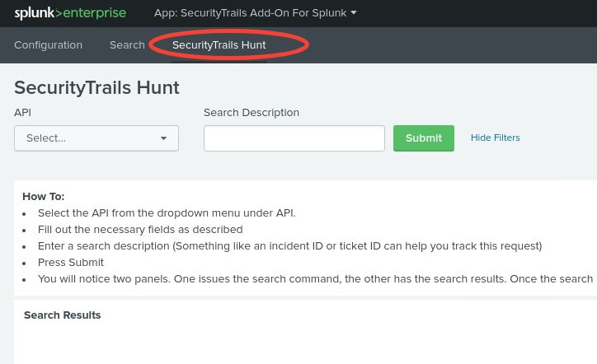Click the Search Results panel title
The height and width of the screenshot is (364, 597).
(63, 315)
